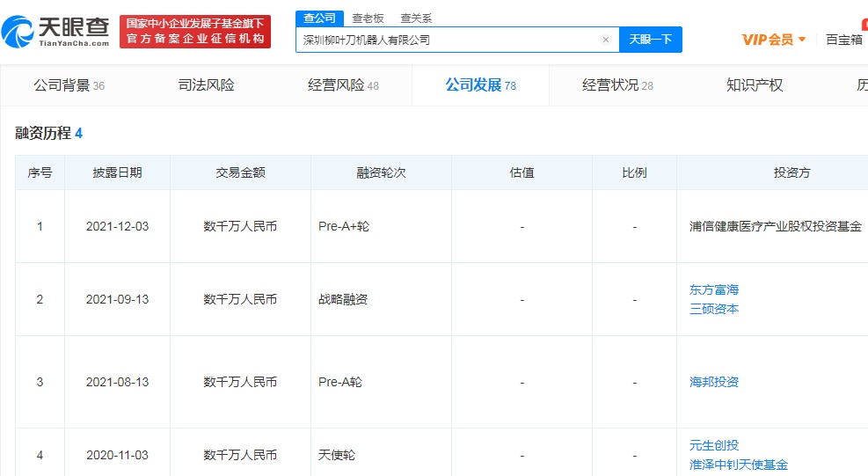Screen dimensions: 868x476
Task: Switch to the 知识产权 tab
Action: click(x=755, y=85)
